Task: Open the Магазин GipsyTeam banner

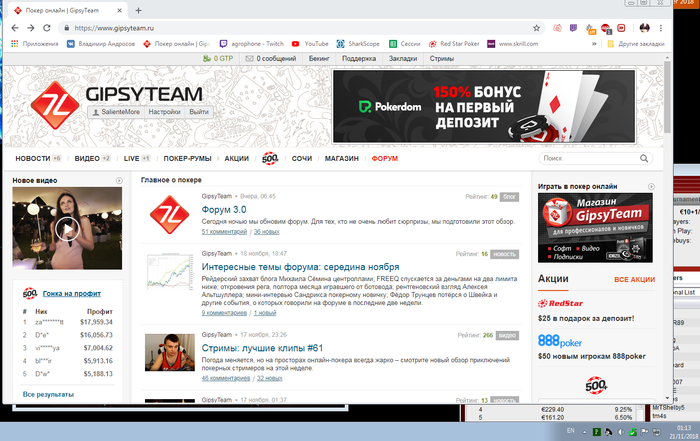Action: [x=596, y=228]
